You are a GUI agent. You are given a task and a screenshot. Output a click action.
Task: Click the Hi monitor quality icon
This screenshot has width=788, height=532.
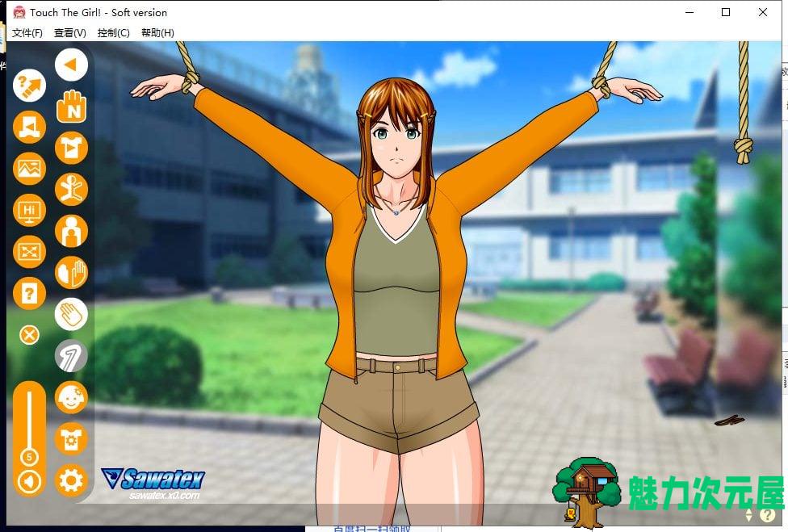coord(29,210)
